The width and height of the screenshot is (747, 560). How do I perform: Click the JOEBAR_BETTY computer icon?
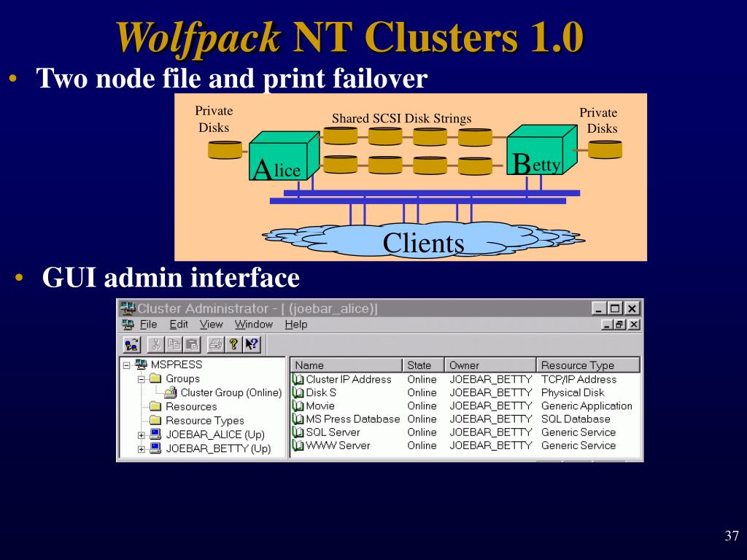pyautogui.click(x=155, y=448)
